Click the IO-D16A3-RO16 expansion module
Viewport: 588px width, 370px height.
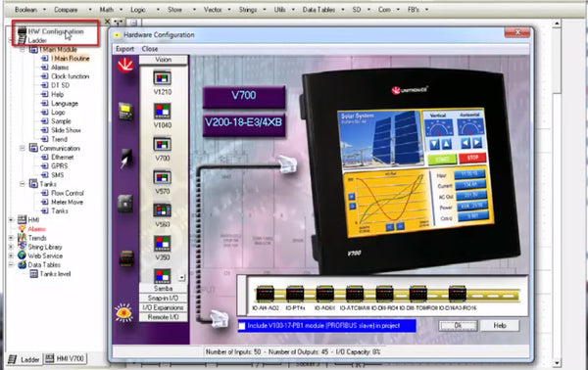[458, 294]
